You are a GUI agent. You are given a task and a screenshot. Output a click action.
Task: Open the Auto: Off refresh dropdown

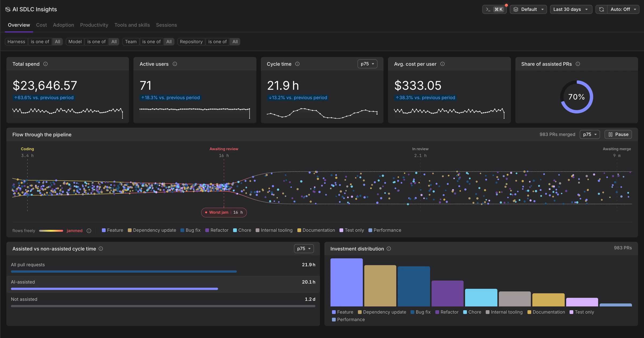(623, 9)
